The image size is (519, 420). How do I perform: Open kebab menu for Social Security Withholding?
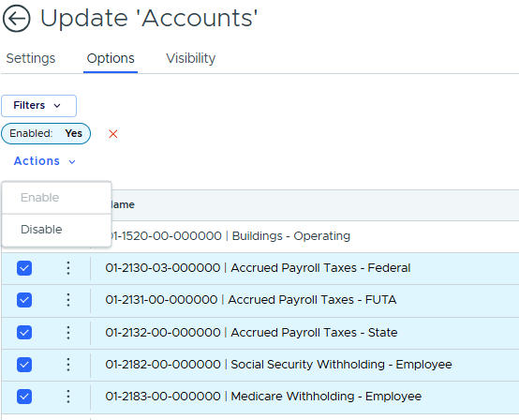tap(68, 365)
